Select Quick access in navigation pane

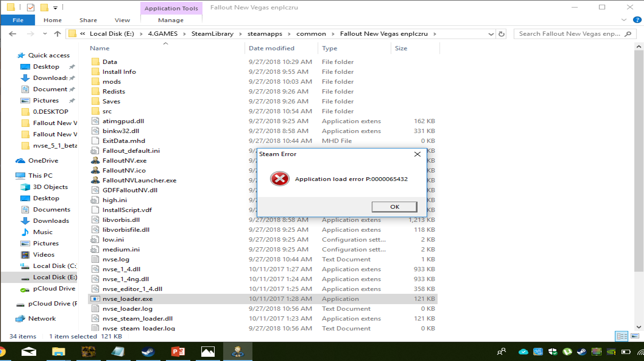point(43,55)
